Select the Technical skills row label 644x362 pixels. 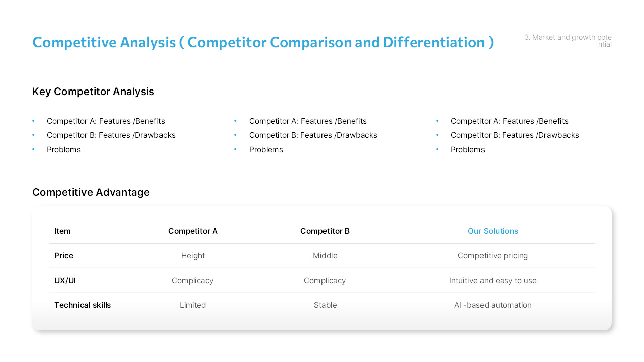click(x=83, y=305)
